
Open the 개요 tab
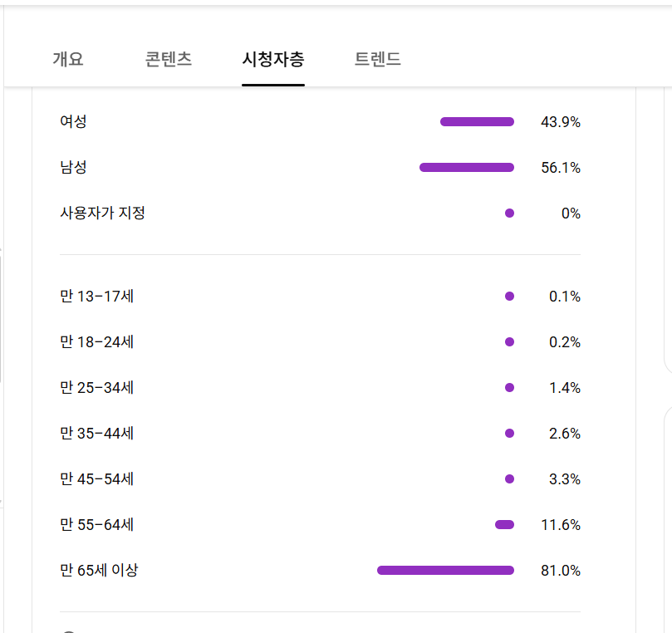(x=68, y=60)
